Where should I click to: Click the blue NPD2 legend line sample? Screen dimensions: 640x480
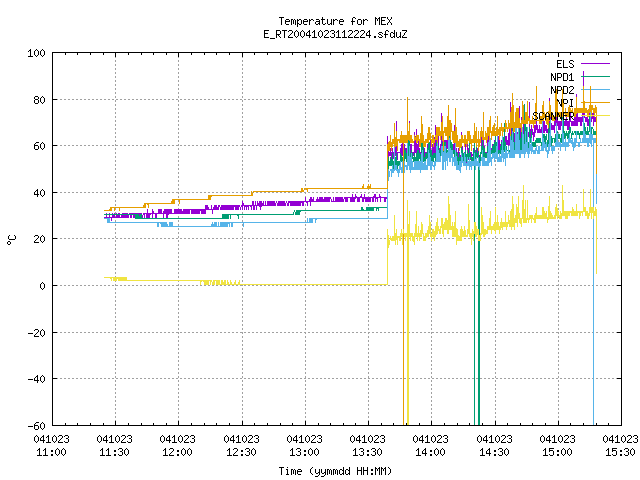[x=595, y=89]
